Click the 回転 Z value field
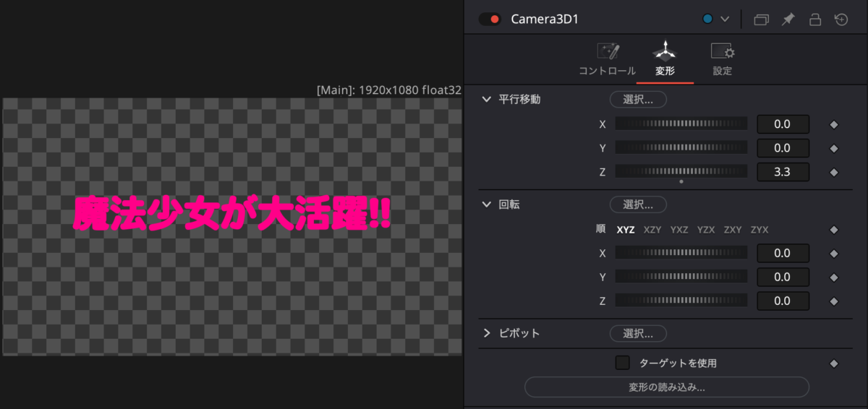This screenshot has width=868, height=409. click(783, 301)
